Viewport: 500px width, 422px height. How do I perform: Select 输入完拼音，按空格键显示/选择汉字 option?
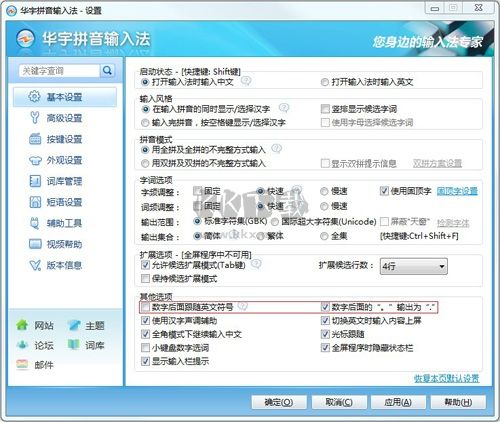(x=145, y=123)
